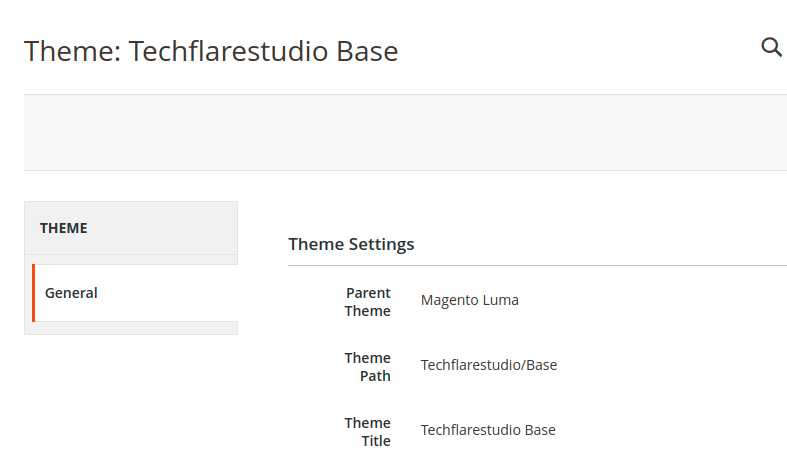Image resolution: width=787 pixels, height=471 pixels.
Task: Click the empty gray page actions bar
Action: point(406,133)
